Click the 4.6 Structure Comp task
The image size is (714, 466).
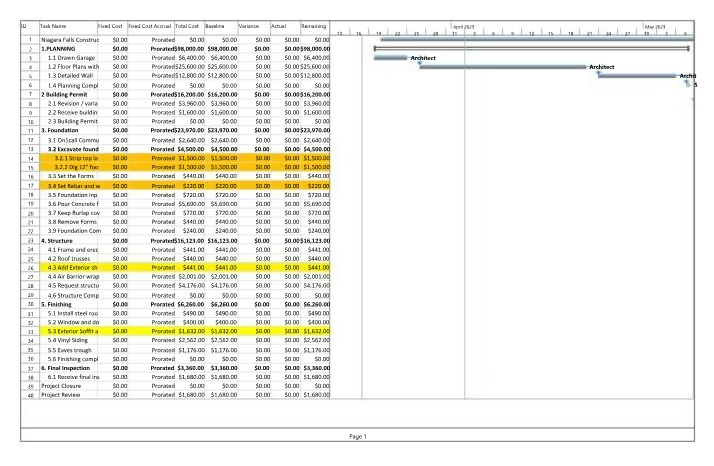[x=73, y=296]
